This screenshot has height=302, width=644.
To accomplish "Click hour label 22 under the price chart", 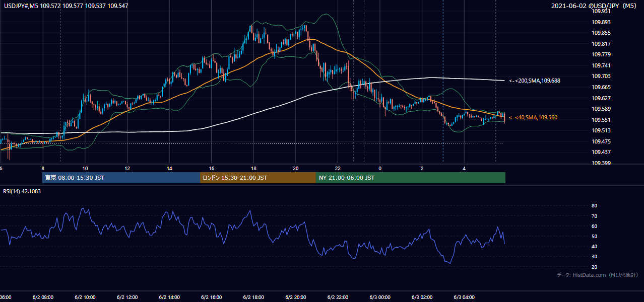I will pos(338,168).
